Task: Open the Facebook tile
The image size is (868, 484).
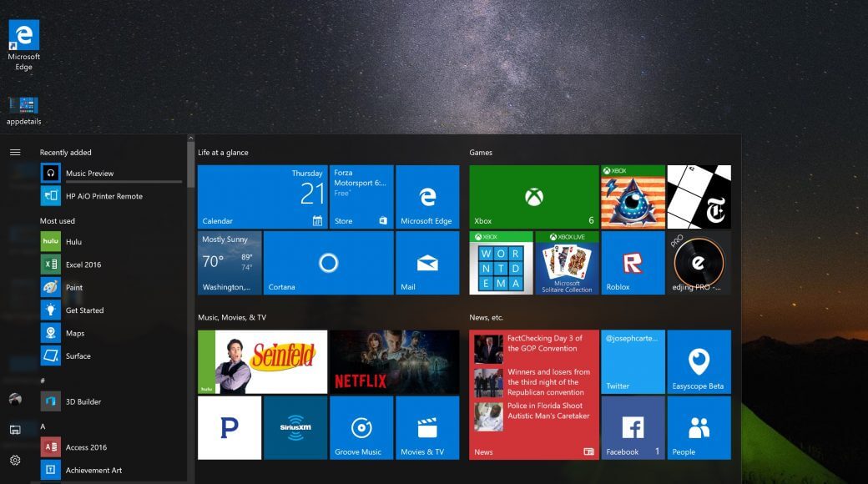Action: point(633,427)
